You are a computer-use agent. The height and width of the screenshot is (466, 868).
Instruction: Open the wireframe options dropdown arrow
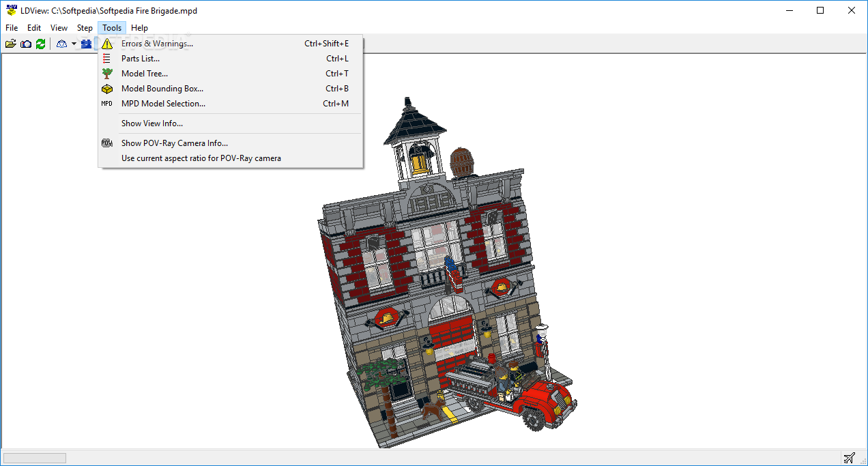pyautogui.click(x=74, y=44)
